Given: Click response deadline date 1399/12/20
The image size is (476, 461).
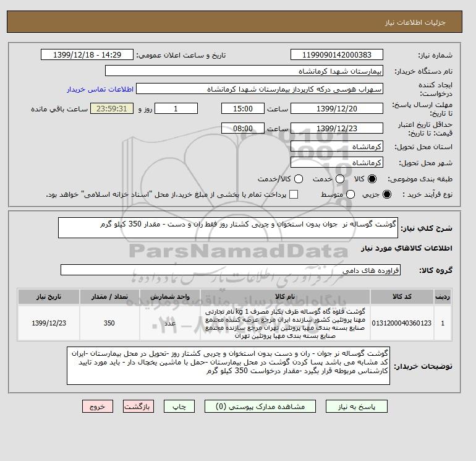Looking at the screenshot, I should tap(337, 108).
